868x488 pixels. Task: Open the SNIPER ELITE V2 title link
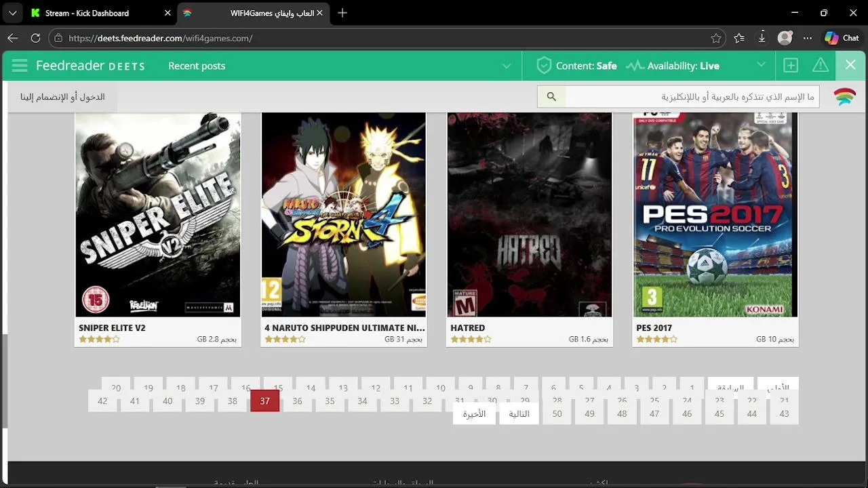point(112,328)
